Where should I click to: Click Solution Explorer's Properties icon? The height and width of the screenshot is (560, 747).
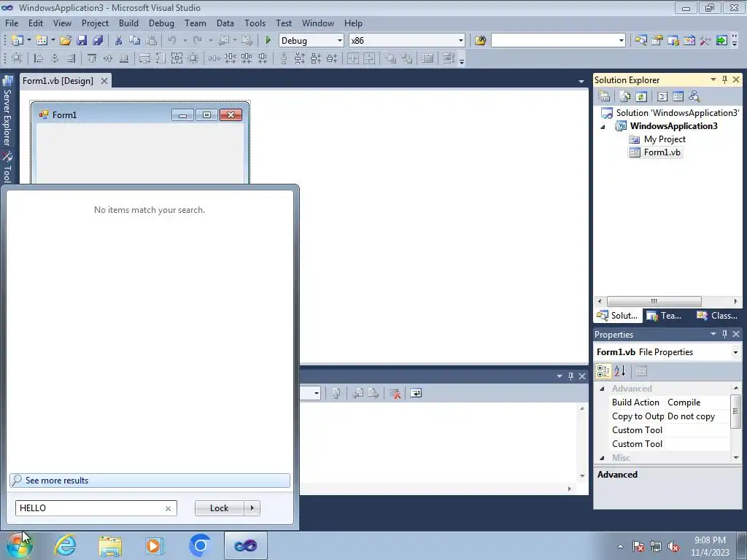coord(604,96)
